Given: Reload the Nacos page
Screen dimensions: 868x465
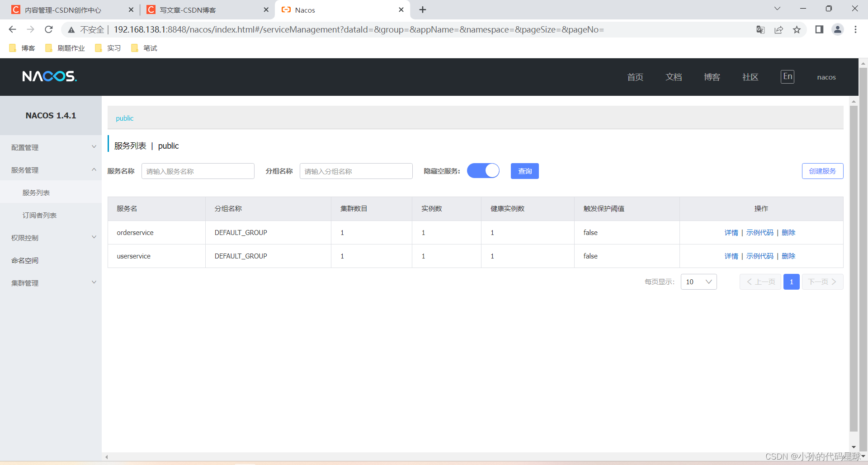Looking at the screenshot, I should pyautogui.click(x=49, y=29).
